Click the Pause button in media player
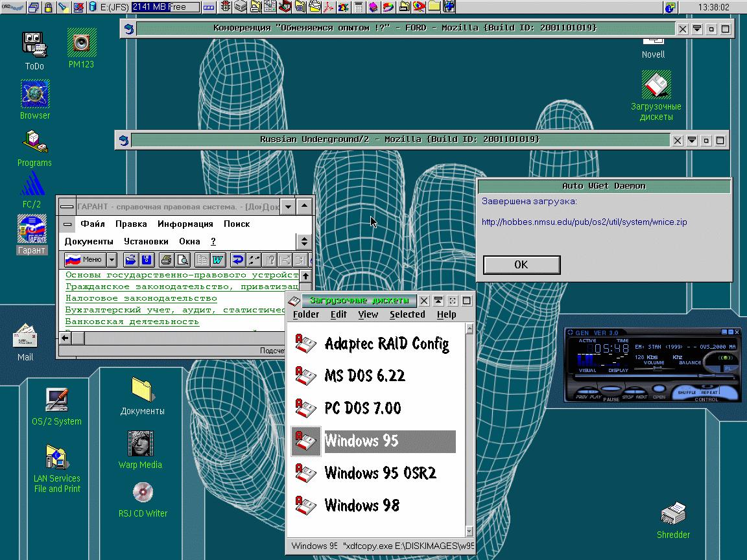The height and width of the screenshot is (560, 747). click(611, 389)
